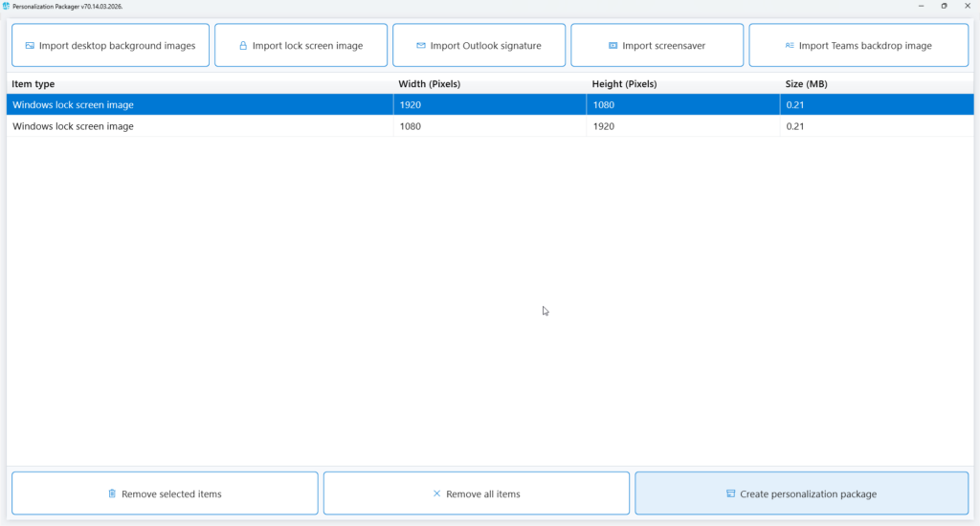This screenshot has height=526, width=980.
Task: Sort by the Width (Pixels) column header
Action: point(430,84)
